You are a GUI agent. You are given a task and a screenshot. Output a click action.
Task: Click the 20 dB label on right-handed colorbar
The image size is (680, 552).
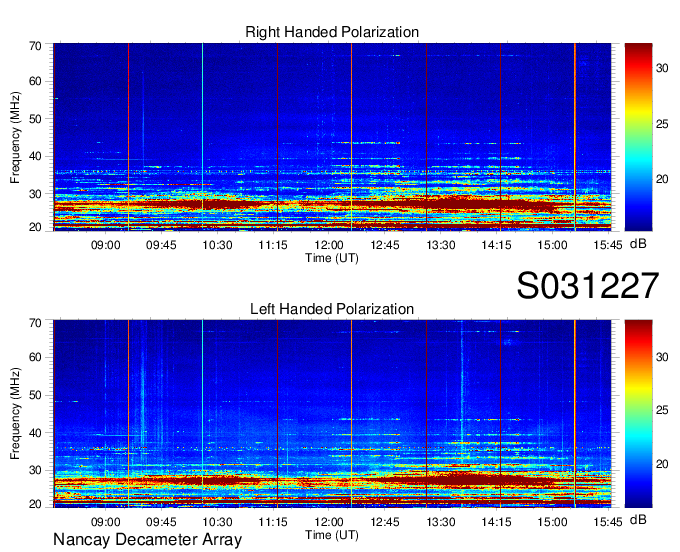(662, 179)
